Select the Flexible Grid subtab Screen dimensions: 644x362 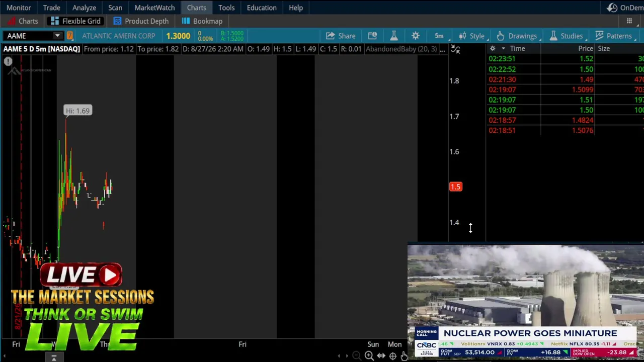coord(74,21)
